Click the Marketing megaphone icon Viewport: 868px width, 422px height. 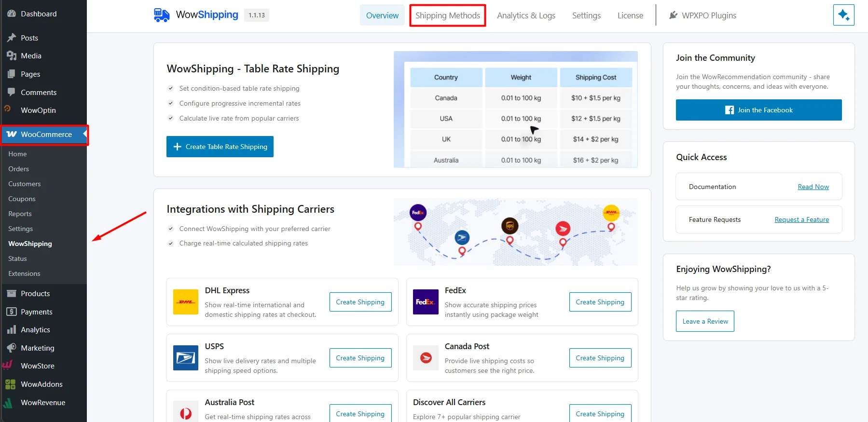click(x=12, y=348)
